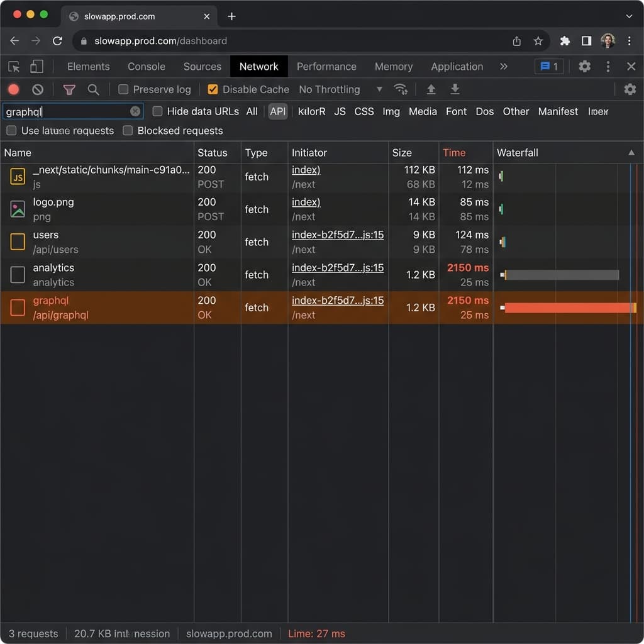This screenshot has height=644, width=644.
Task: Clear the network log icon
Action: point(38,89)
